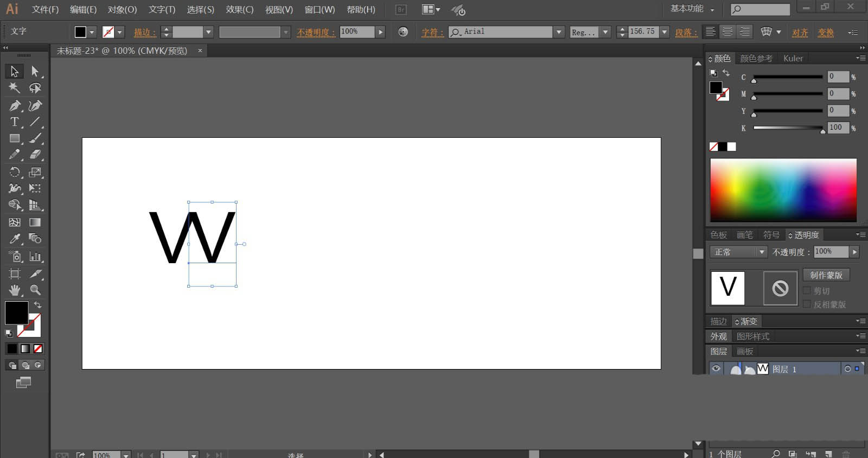Open the 对象(O) menu

pos(122,10)
